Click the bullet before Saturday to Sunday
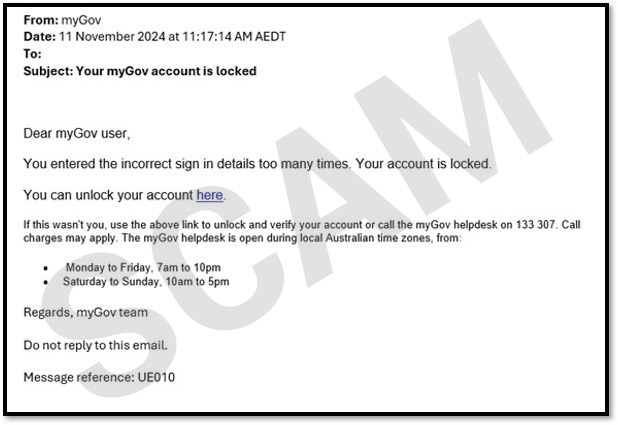Viewport: 618px width, 425px height. pyautogui.click(x=46, y=282)
